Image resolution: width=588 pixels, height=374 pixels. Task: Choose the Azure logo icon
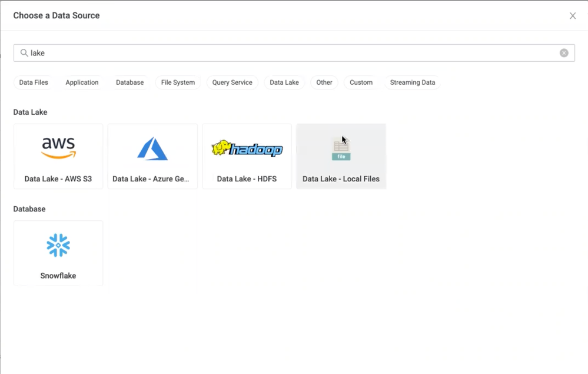tap(152, 148)
